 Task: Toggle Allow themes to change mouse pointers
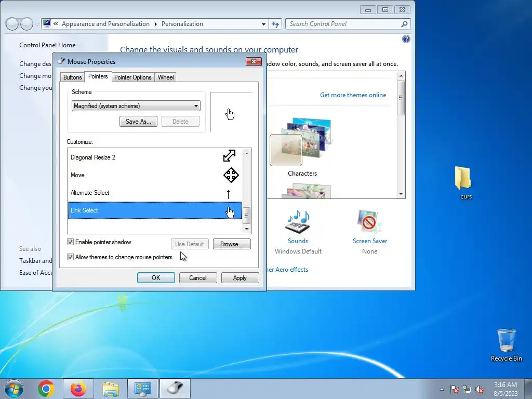tap(70, 257)
